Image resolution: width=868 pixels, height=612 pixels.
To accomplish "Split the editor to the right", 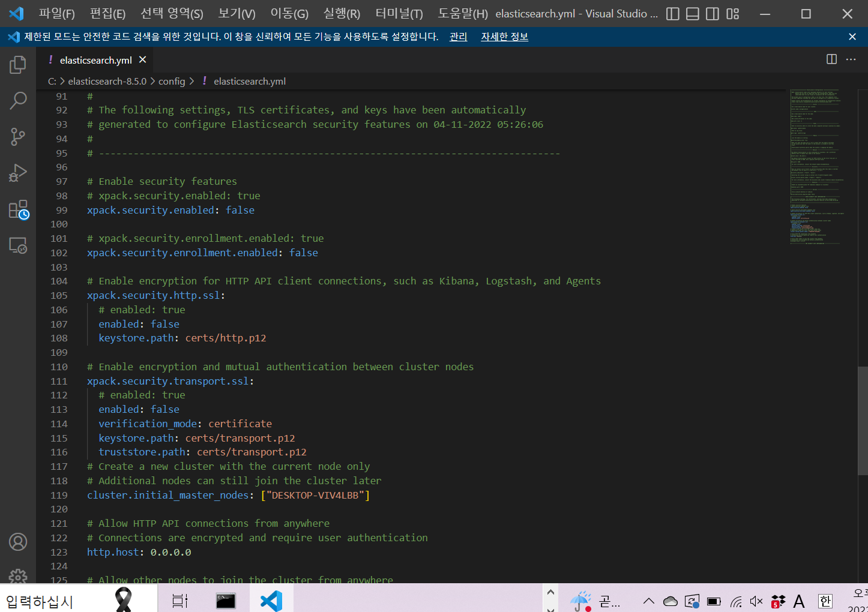I will (x=831, y=59).
